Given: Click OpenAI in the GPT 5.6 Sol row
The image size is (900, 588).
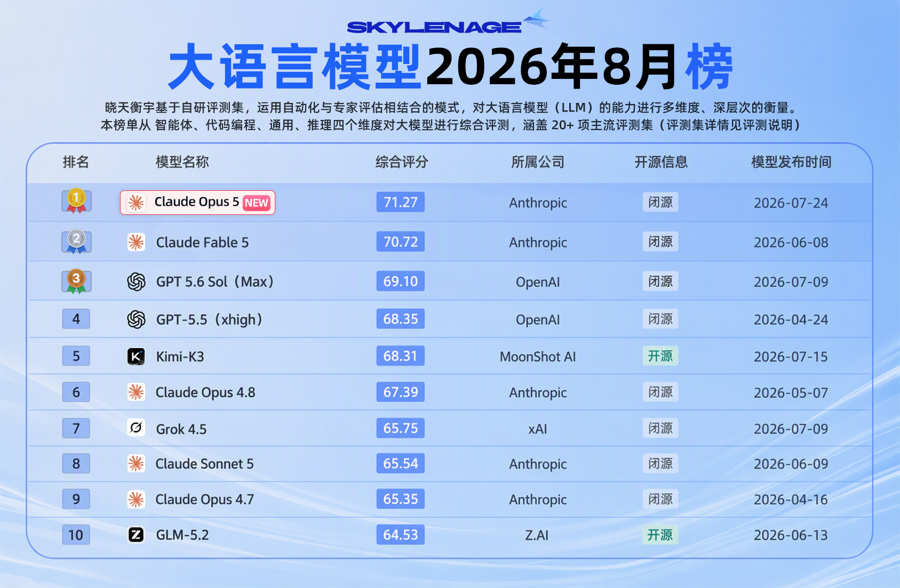Looking at the screenshot, I should [x=538, y=283].
